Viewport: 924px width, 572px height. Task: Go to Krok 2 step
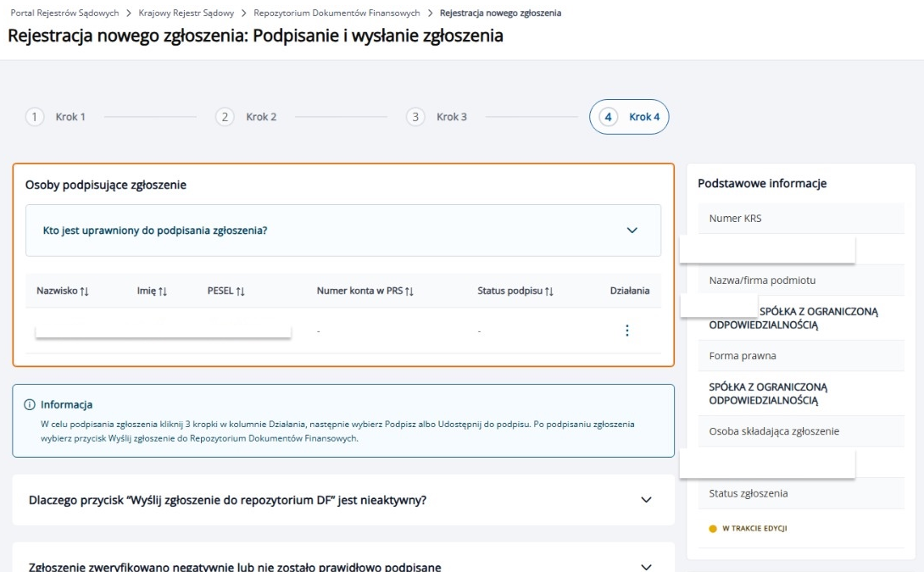247,117
